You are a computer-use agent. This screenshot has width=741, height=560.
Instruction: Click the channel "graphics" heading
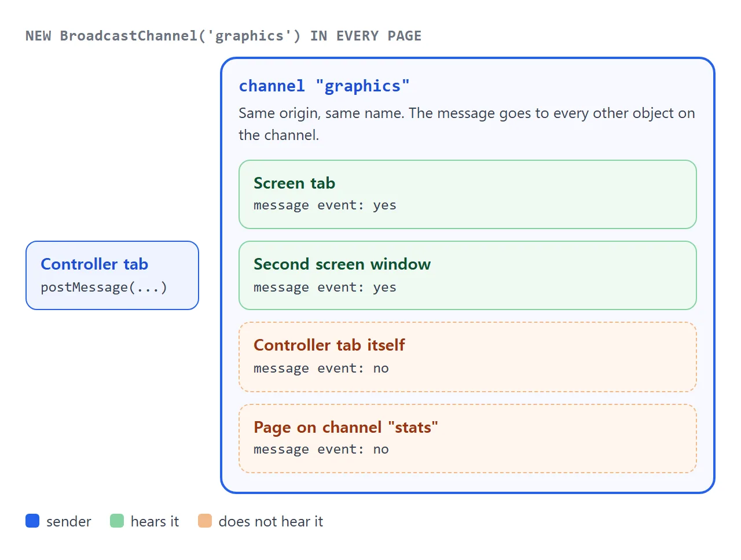(324, 86)
